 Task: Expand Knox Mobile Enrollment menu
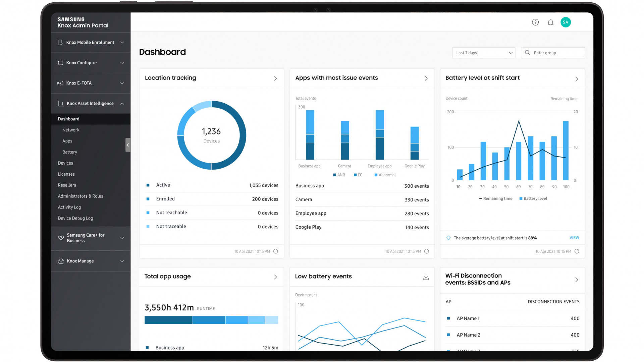(x=91, y=43)
